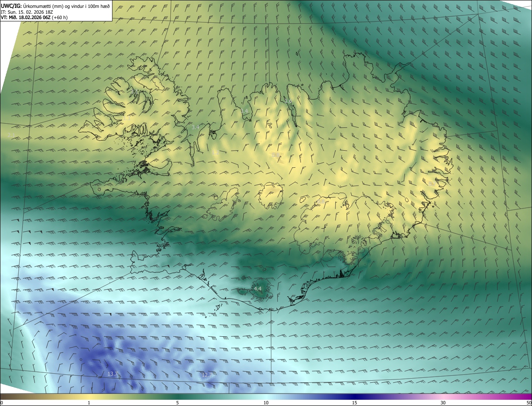Image resolution: width=532 pixels, height=406 pixels.
Task: Click the color scale label 0
Action: (x=2, y=403)
